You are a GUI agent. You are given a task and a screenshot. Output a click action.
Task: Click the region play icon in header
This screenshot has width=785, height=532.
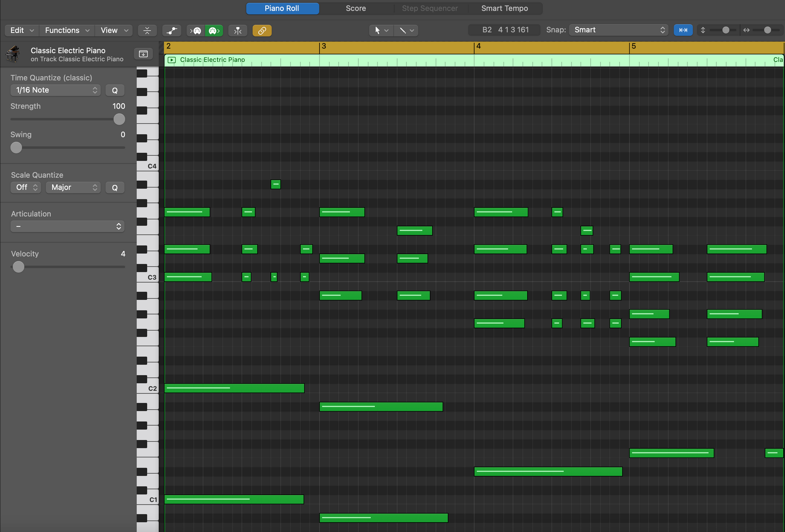click(x=172, y=60)
